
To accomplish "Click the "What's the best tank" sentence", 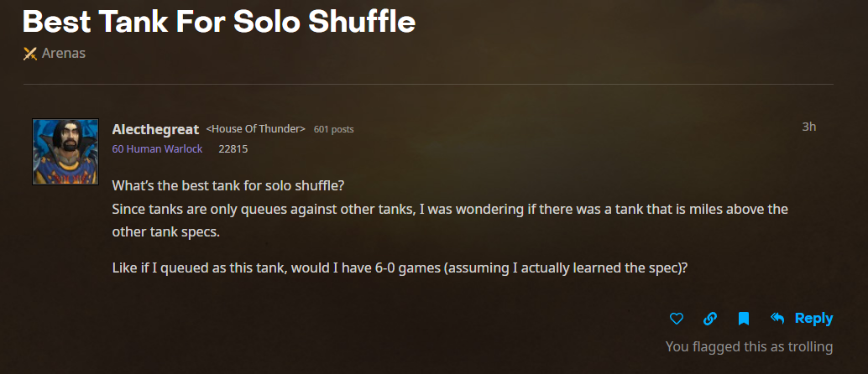I will pos(227,184).
